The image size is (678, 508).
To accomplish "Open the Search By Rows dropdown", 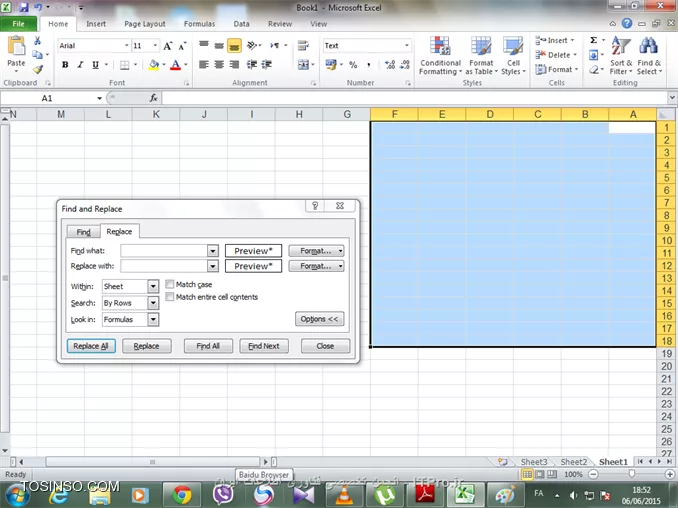I will pyautogui.click(x=153, y=303).
